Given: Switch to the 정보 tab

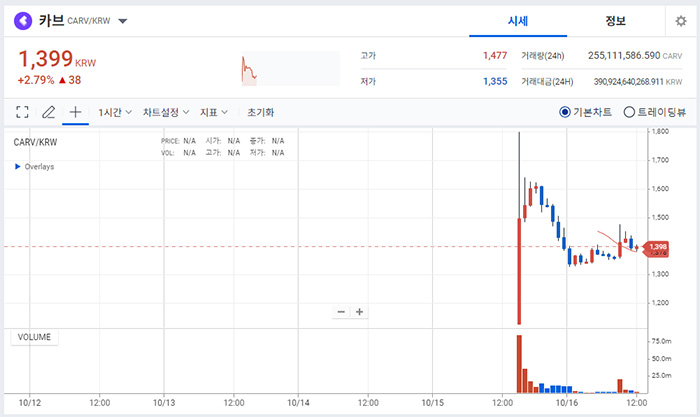Looking at the screenshot, I should [x=615, y=21].
